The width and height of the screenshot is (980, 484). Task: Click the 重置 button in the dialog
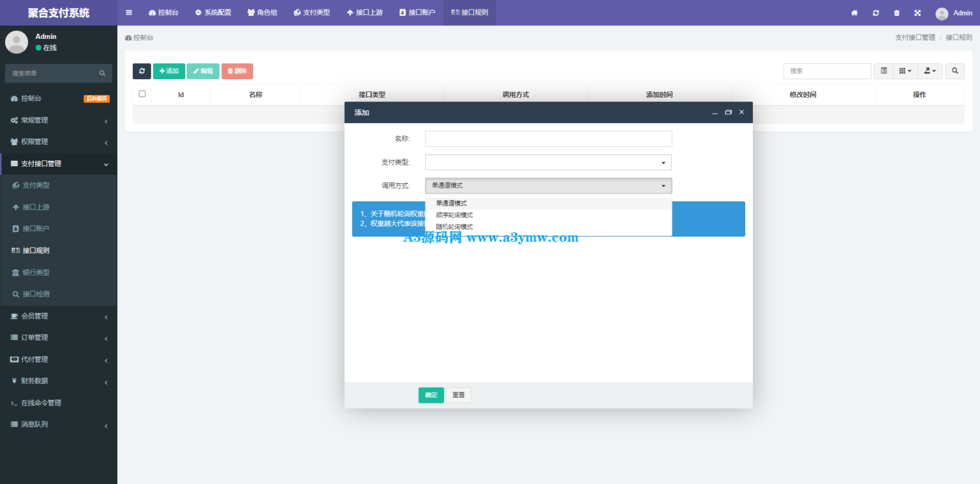[x=459, y=395]
